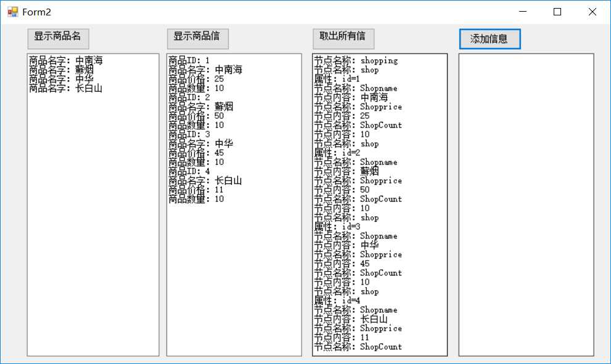Image resolution: width=611 pixels, height=364 pixels.
Task: Select the row 节点内容: 50
Action: pos(342,190)
